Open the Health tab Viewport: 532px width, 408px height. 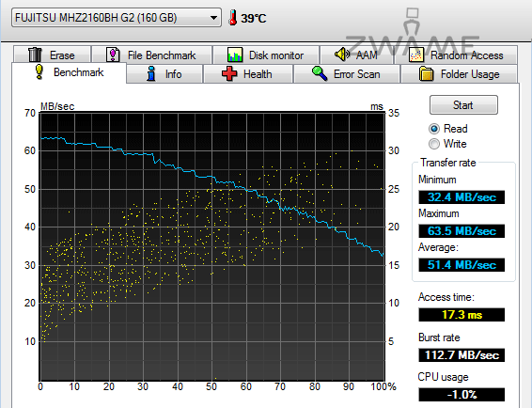click(x=248, y=74)
